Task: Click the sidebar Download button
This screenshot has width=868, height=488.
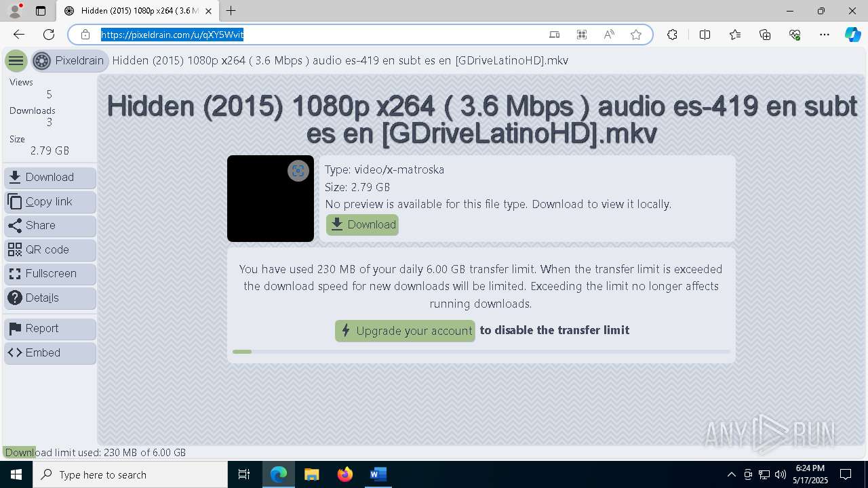Action: tap(50, 178)
